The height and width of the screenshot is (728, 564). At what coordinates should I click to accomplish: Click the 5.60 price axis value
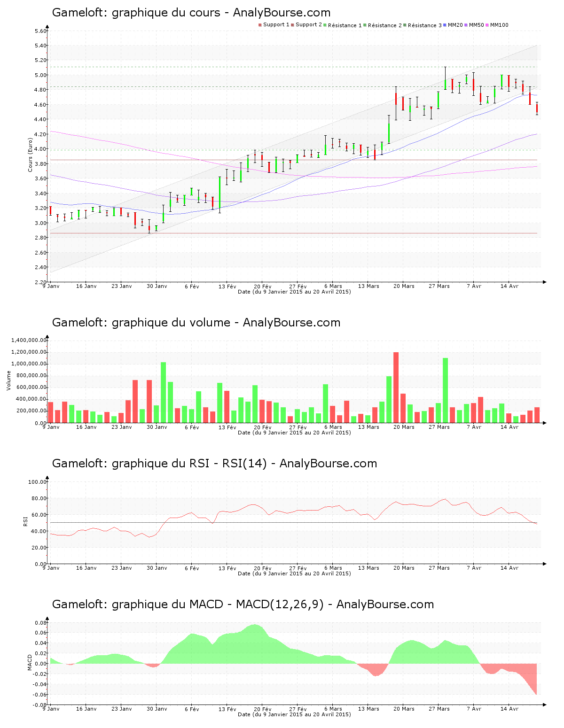pos(40,31)
